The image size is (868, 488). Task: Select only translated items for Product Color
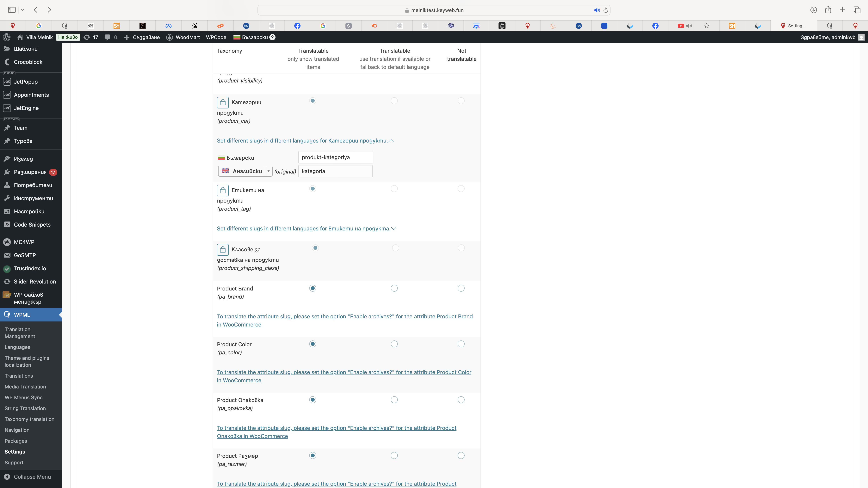(313, 344)
